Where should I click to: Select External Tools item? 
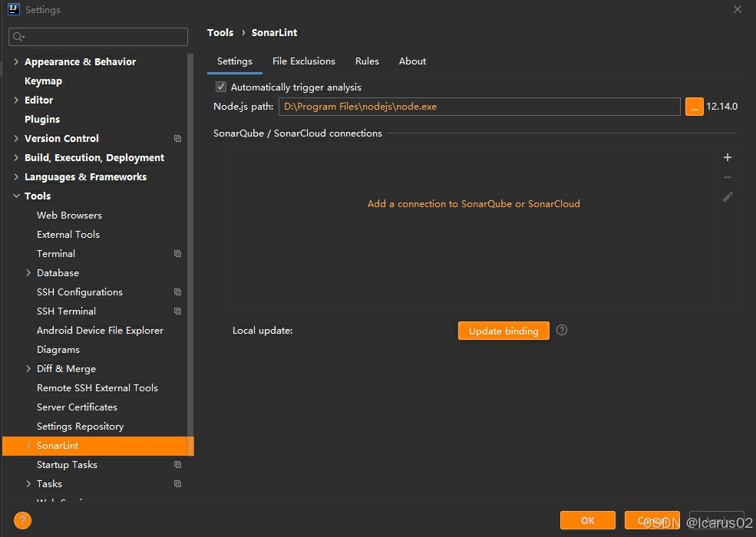point(68,234)
